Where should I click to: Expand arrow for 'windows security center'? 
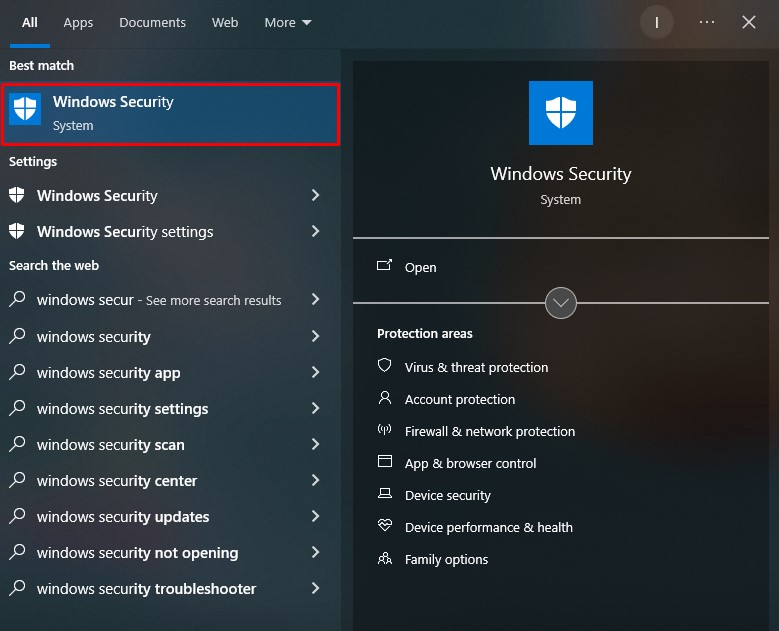click(x=315, y=480)
